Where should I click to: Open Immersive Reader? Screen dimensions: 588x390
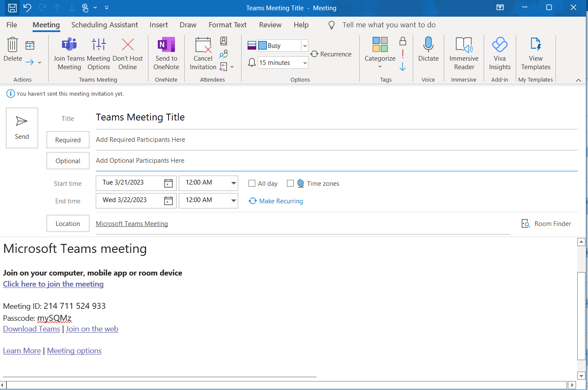pyautogui.click(x=464, y=53)
